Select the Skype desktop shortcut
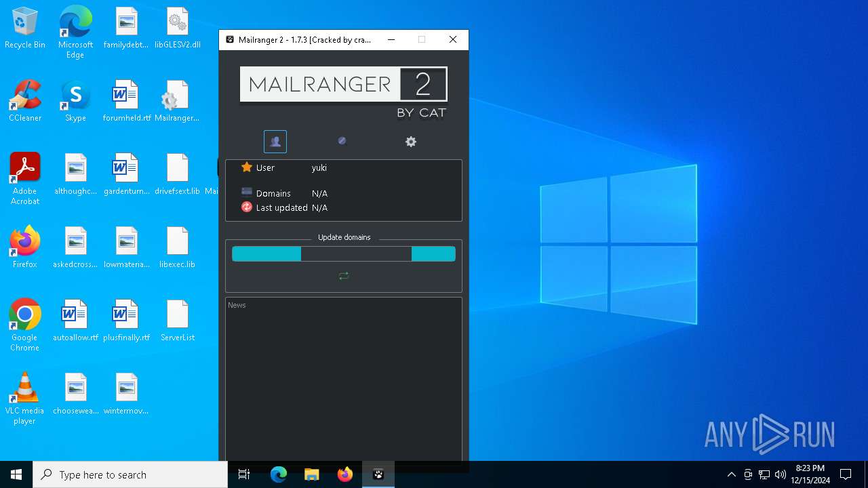This screenshot has height=488, width=868. point(75,102)
